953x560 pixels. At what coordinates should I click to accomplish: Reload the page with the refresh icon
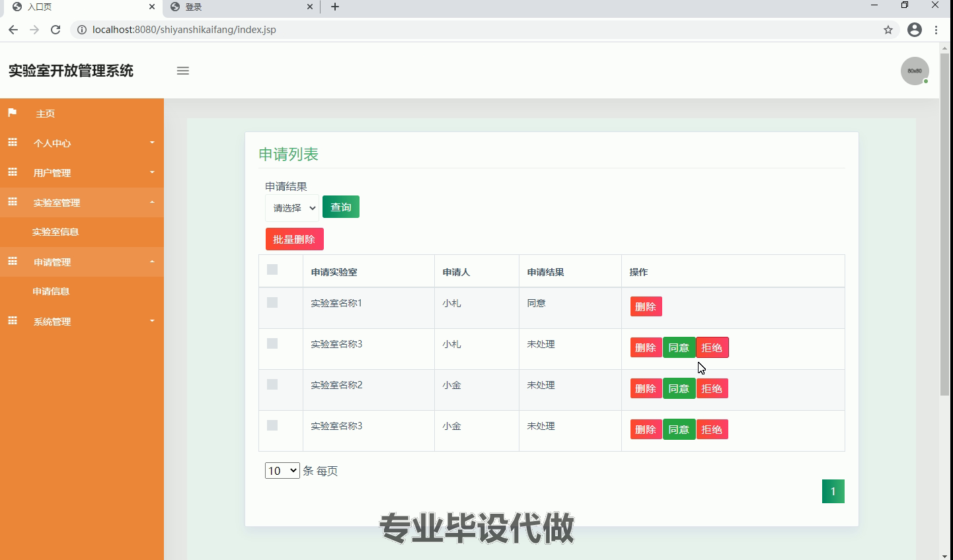[56, 30]
